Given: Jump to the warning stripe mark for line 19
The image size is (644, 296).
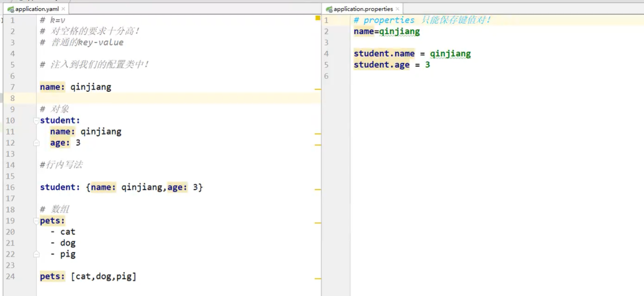Looking at the screenshot, I should coord(318,223).
